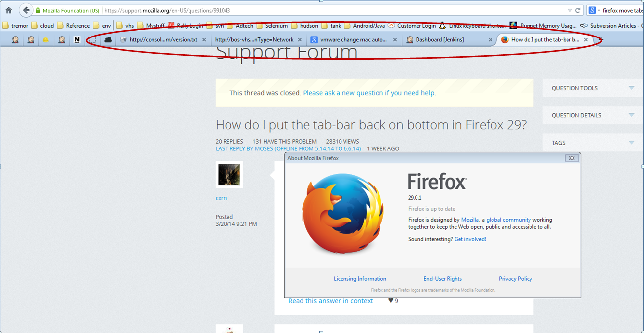This screenshot has width=644, height=333.
Task: Open the tremor bookmarks folder
Action: pos(15,26)
